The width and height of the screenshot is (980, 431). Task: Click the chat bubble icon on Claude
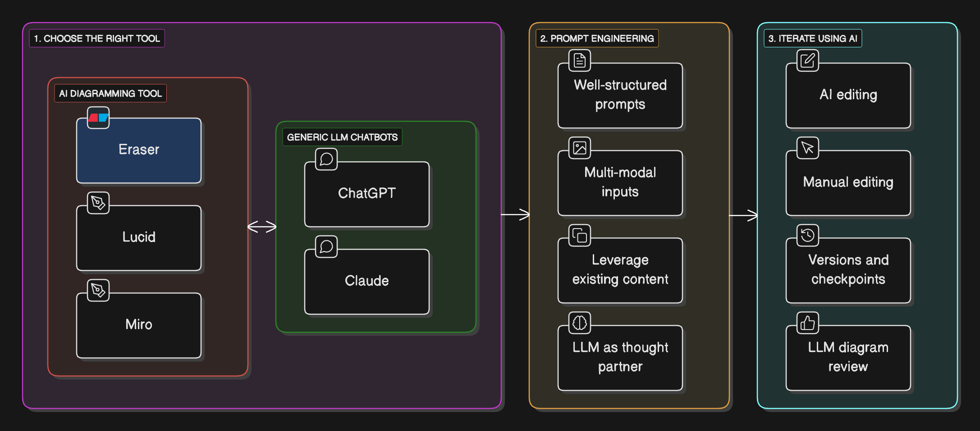coord(326,247)
